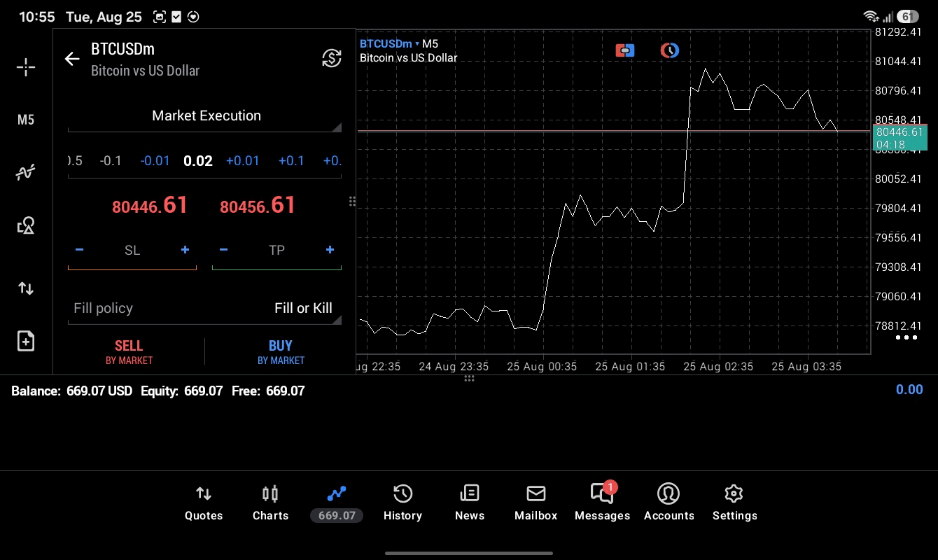Viewport: 938px width, 560px height.
Task: Open the chart objects shapes icon
Action: [x=26, y=225]
